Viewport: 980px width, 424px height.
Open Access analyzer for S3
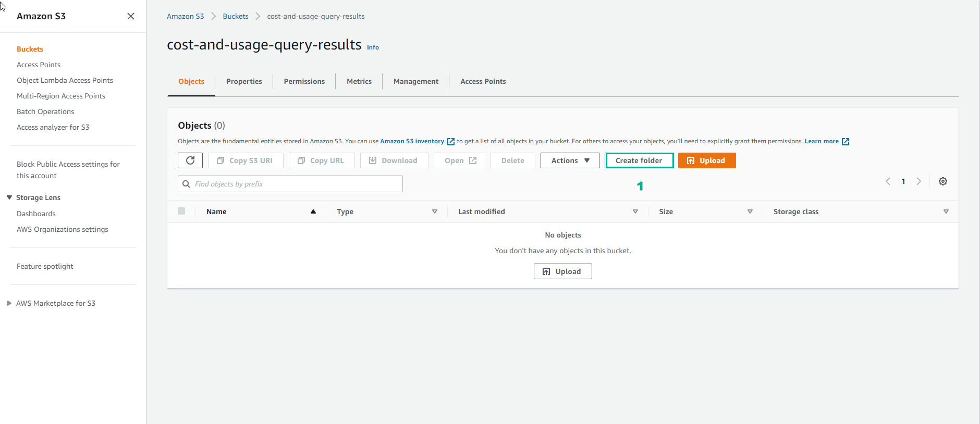(53, 127)
